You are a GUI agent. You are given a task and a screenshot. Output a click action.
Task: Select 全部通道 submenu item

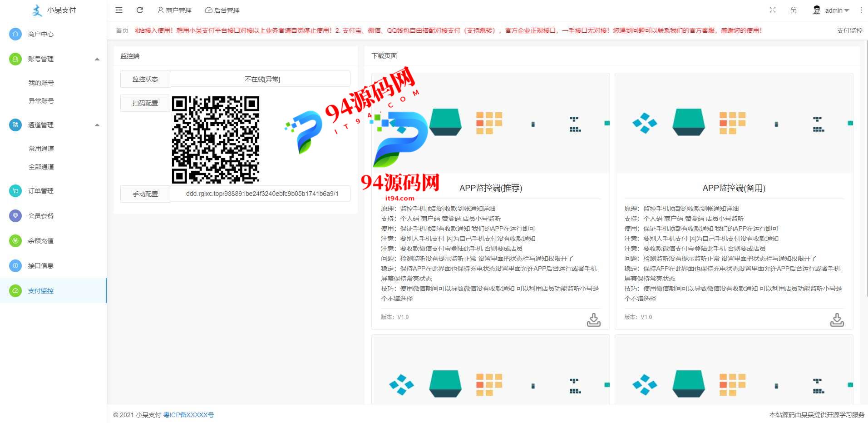tap(41, 167)
